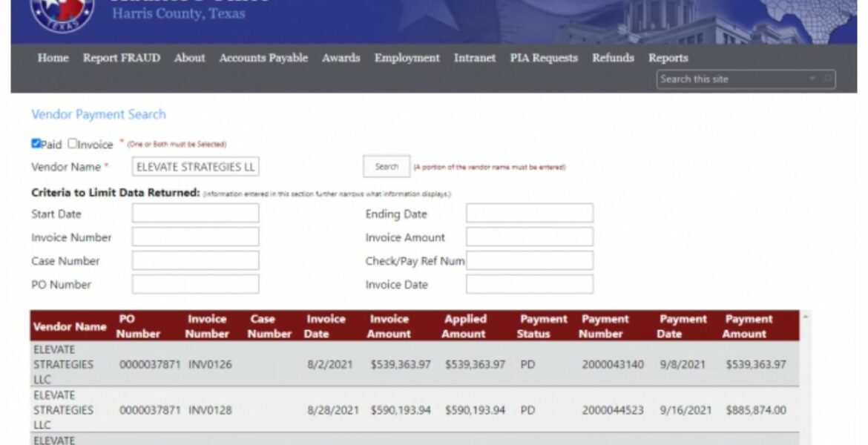Image resolution: width=868 pixels, height=445 pixels.
Task: Click the vendor Search button
Action: coord(387,167)
